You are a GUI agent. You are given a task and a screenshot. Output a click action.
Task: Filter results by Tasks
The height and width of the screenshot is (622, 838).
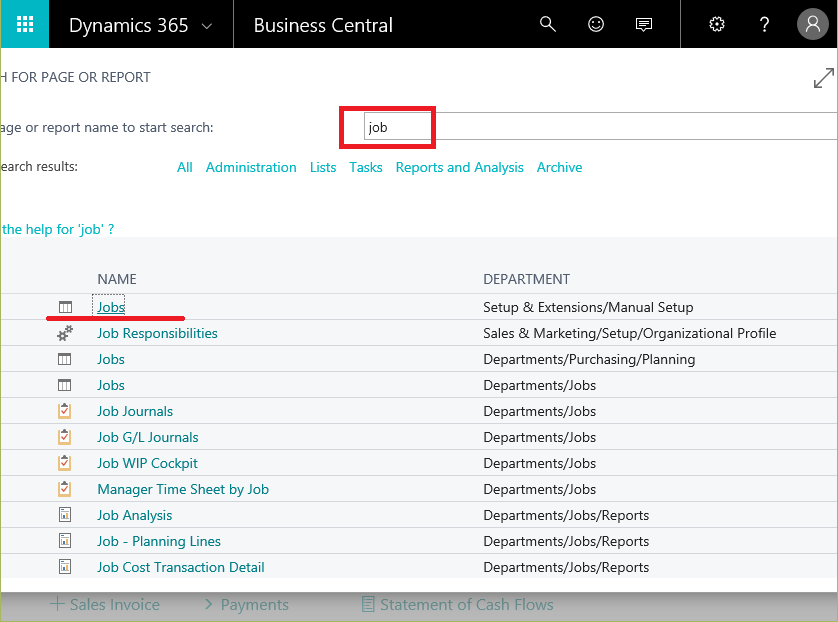(366, 167)
